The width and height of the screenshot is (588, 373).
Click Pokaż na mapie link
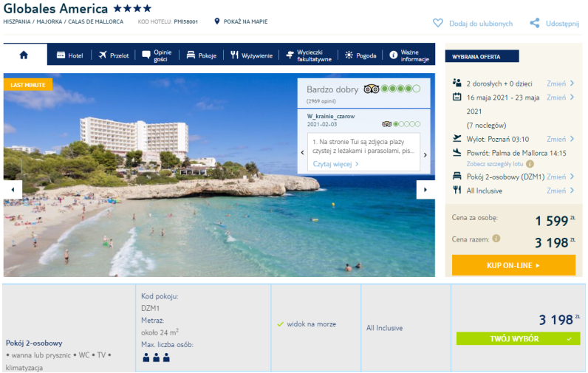pos(246,21)
